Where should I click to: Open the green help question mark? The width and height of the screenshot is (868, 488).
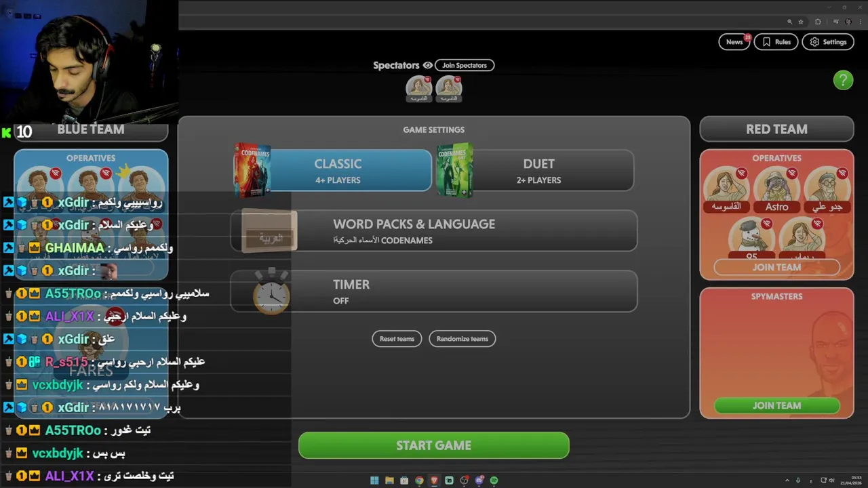coord(843,80)
